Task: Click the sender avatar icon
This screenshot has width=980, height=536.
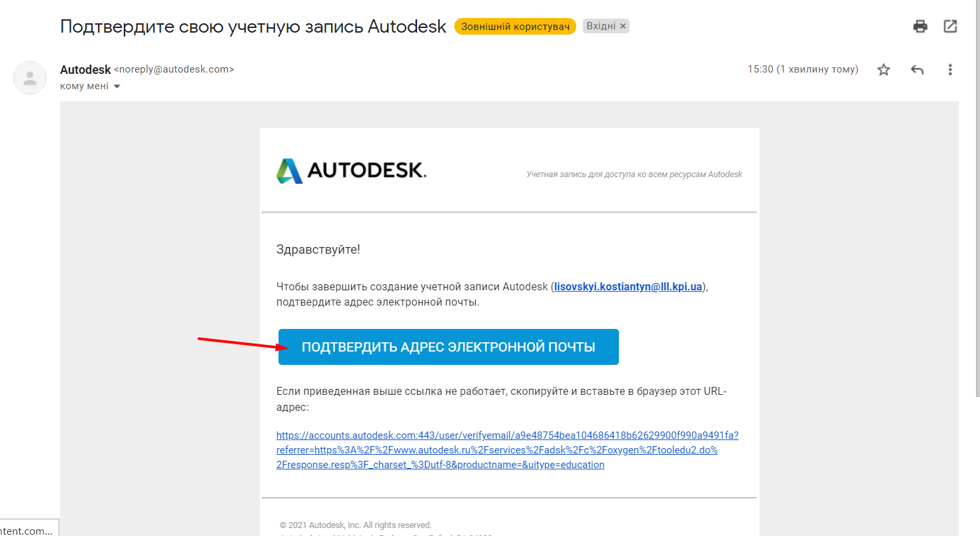Action: pyautogui.click(x=30, y=78)
